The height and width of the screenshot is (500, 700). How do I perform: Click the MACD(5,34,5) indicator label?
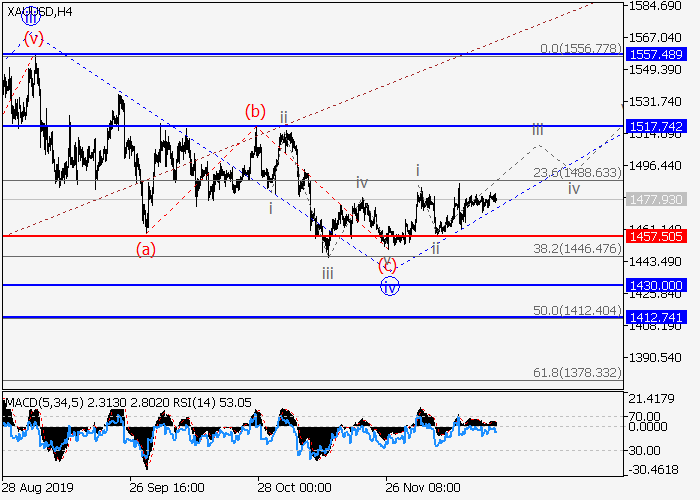tap(41, 403)
